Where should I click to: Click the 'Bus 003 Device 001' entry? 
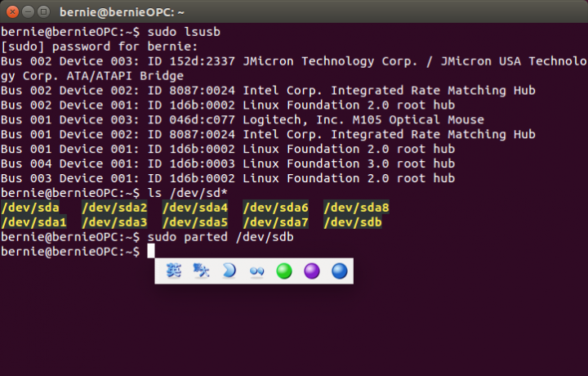click(x=69, y=178)
